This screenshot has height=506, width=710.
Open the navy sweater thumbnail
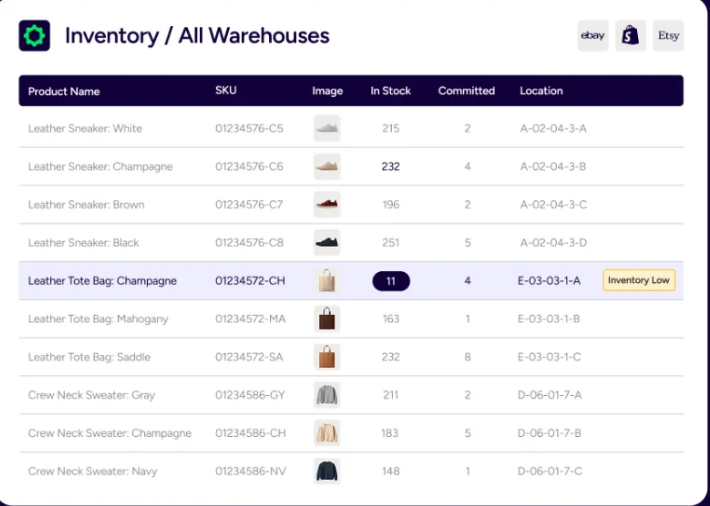tap(327, 471)
